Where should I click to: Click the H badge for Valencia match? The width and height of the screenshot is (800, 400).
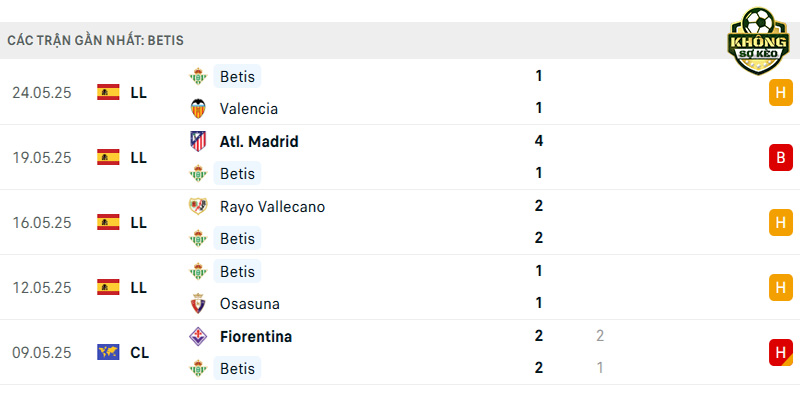pyautogui.click(x=781, y=93)
